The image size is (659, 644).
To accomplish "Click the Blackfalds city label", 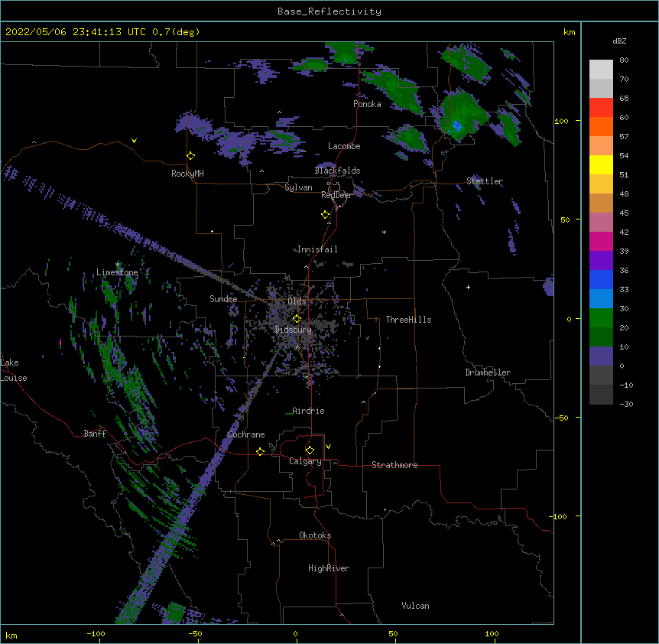I will 337,171.
